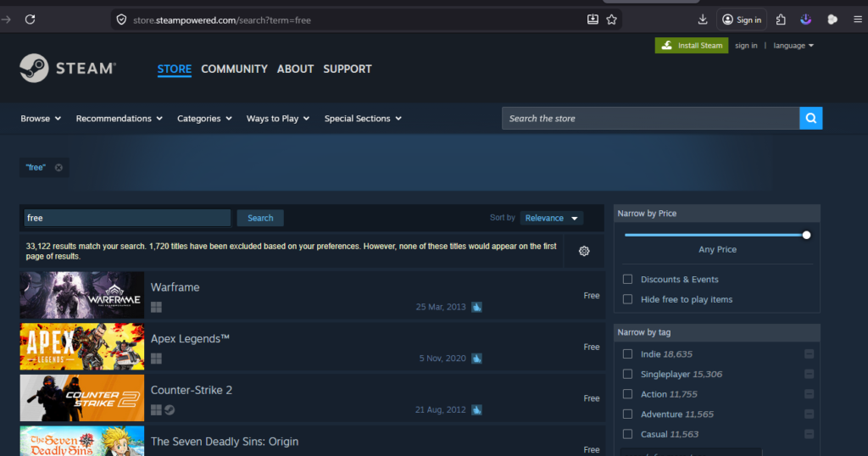Click the thumbs-up review icon for Counter-Strike 2

(476, 410)
